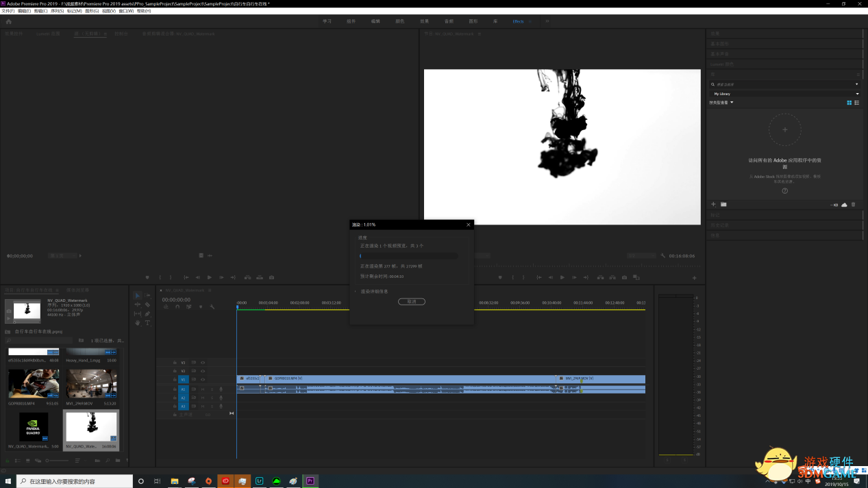Select the Hand tool

tap(137, 322)
